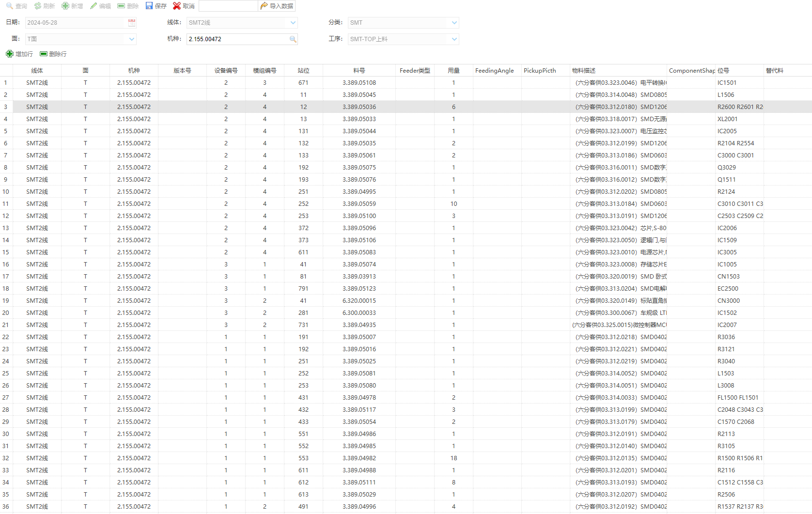Click the 删除 delete toolbar icon
The width and height of the screenshot is (812, 514).
[x=121, y=6]
